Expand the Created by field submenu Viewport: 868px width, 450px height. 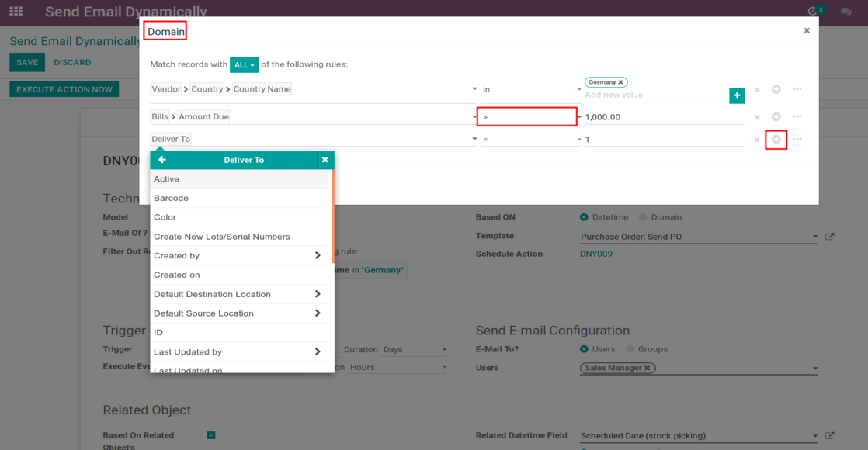point(317,256)
